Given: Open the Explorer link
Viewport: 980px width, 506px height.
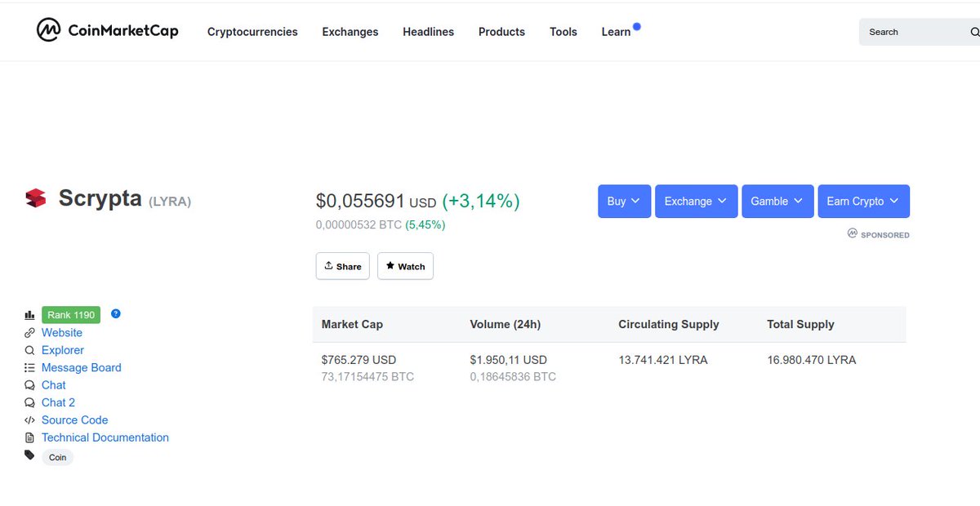Looking at the screenshot, I should coord(63,350).
